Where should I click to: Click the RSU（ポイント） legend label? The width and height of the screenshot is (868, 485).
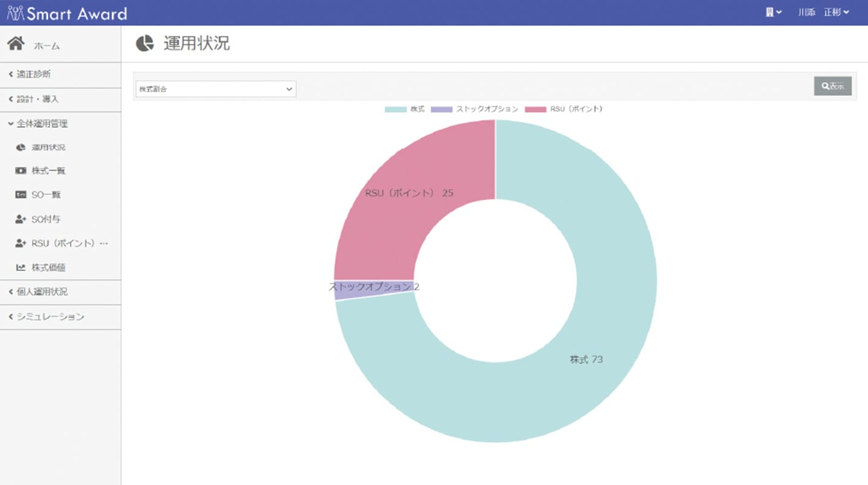576,109
